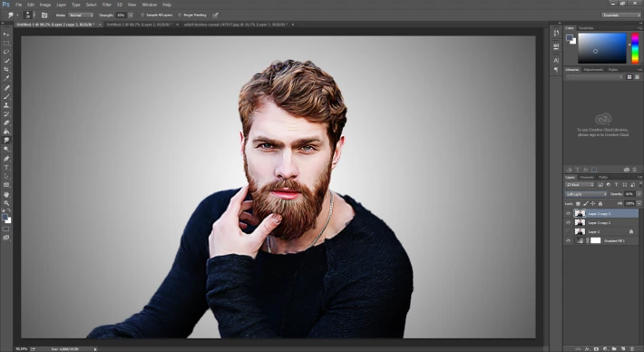
Task: Create a new layer in Layers panel
Action: click(623, 348)
